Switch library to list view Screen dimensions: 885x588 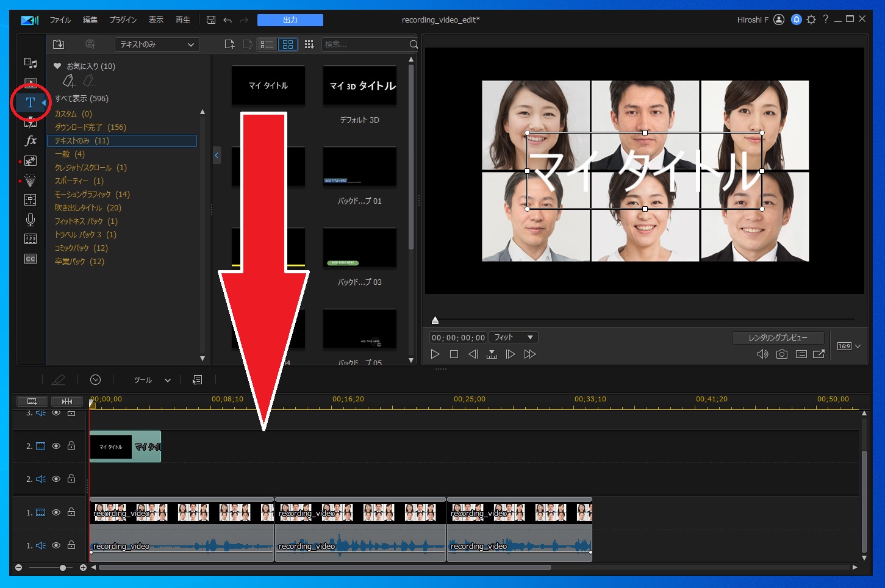pyautogui.click(x=267, y=45)
